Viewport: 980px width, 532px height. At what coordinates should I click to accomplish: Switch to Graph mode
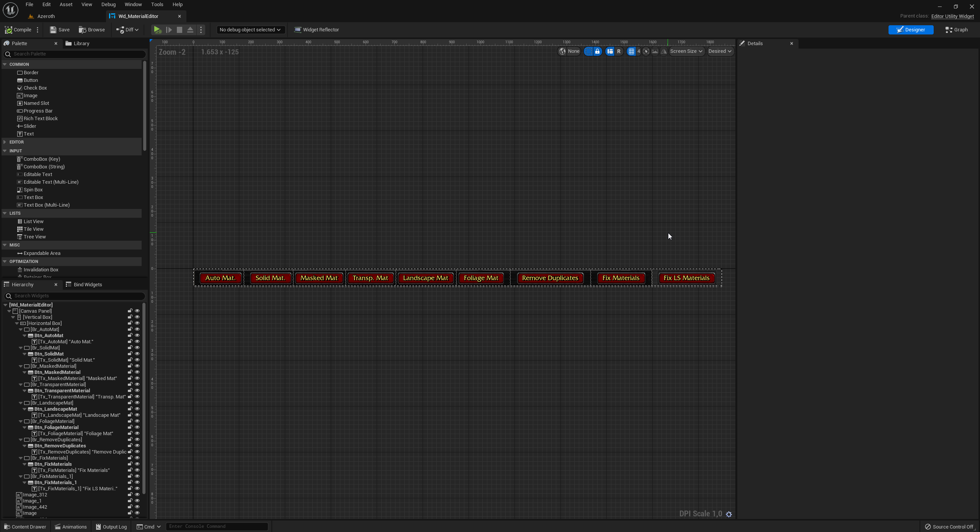[x=957, y=30]
